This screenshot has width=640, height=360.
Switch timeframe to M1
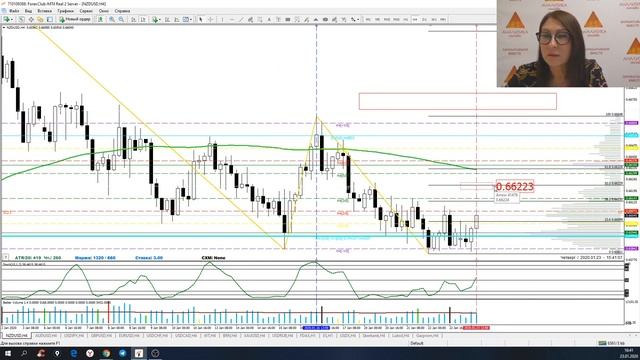pos(368,19)
